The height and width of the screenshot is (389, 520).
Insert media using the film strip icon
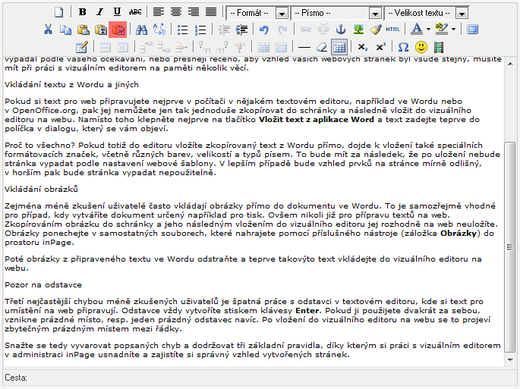point(439,47)
